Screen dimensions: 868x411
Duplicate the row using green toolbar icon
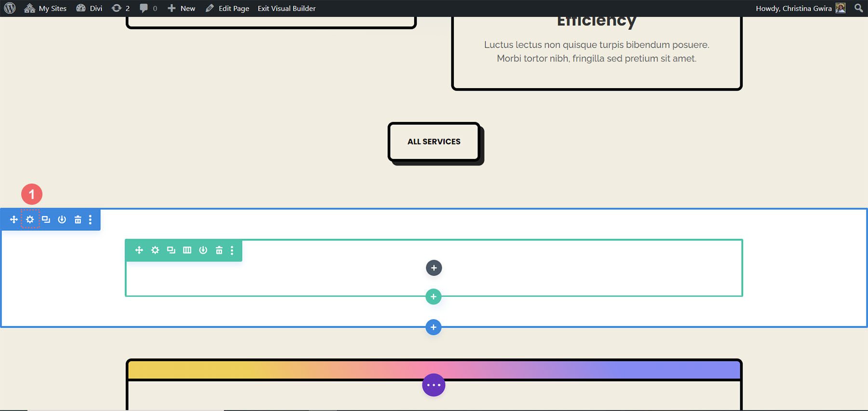[x=171, y=250]
